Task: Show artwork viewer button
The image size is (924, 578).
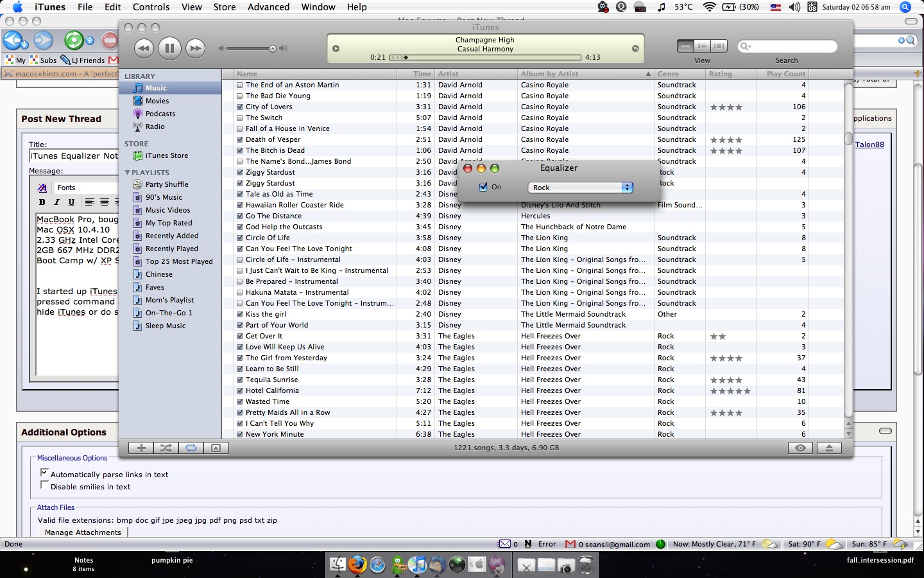Action: click(x=216, y=448)
